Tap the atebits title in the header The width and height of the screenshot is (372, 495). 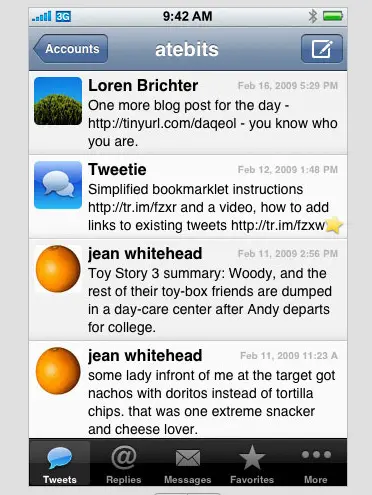point(187,49)
